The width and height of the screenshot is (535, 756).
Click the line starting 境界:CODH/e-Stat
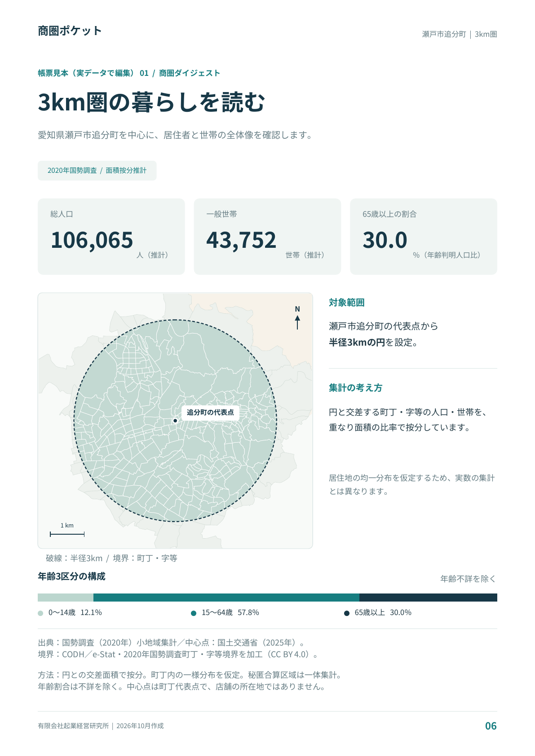tap(178, 655)
